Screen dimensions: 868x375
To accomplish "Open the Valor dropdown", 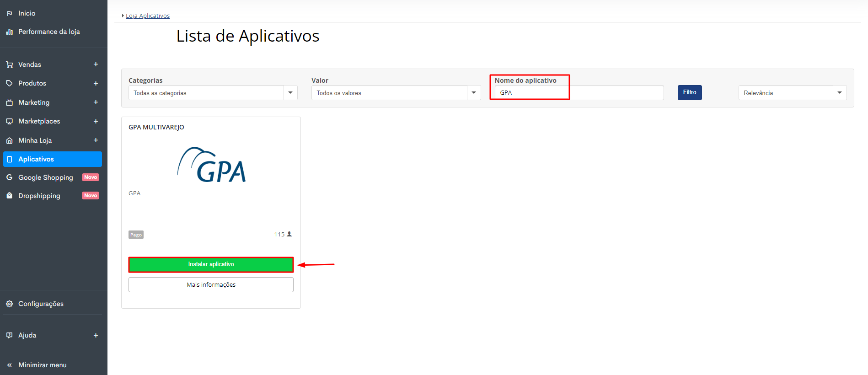I will [x=396, y=93].
